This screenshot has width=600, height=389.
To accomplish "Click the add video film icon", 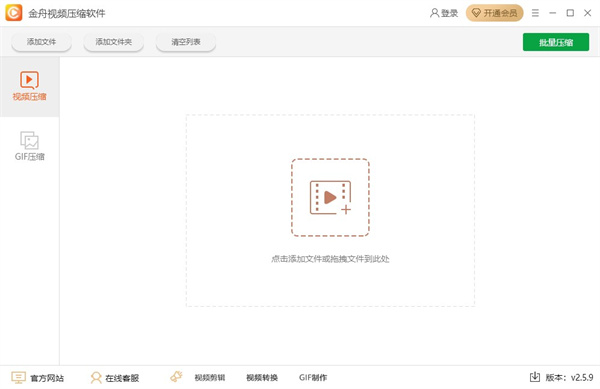I will click(330, 197).
